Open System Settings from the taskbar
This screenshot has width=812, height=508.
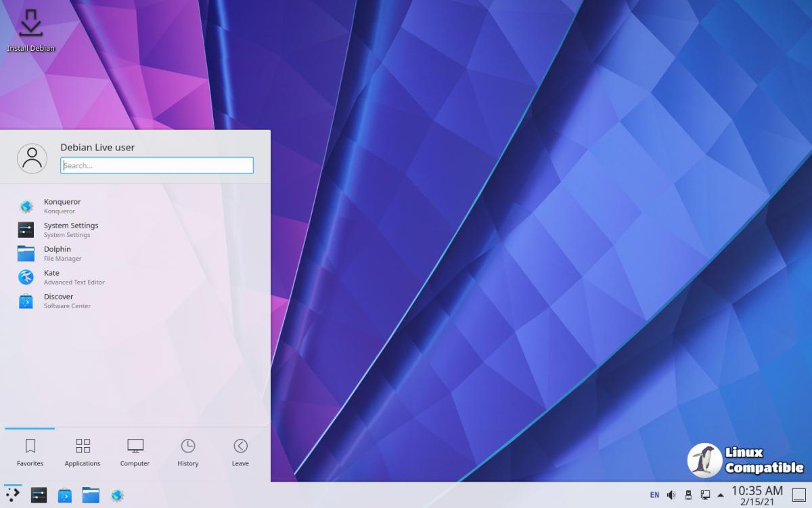pyautogui.click(x=39, y=495)
